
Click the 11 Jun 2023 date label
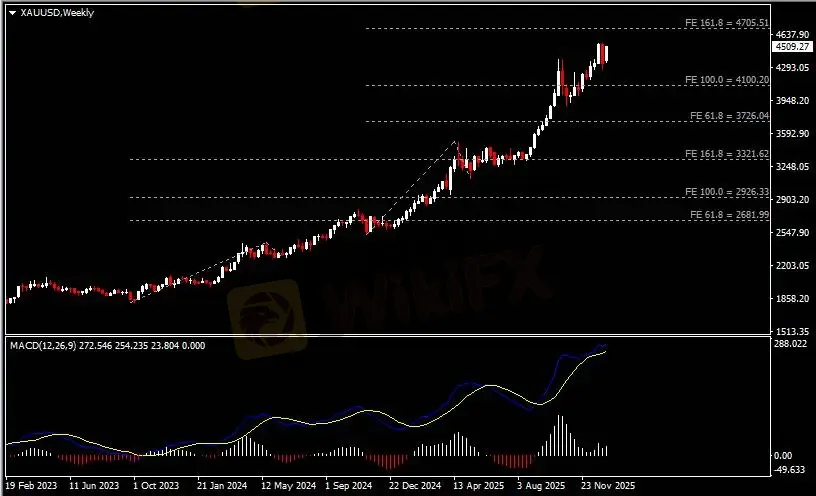[94, 486]
